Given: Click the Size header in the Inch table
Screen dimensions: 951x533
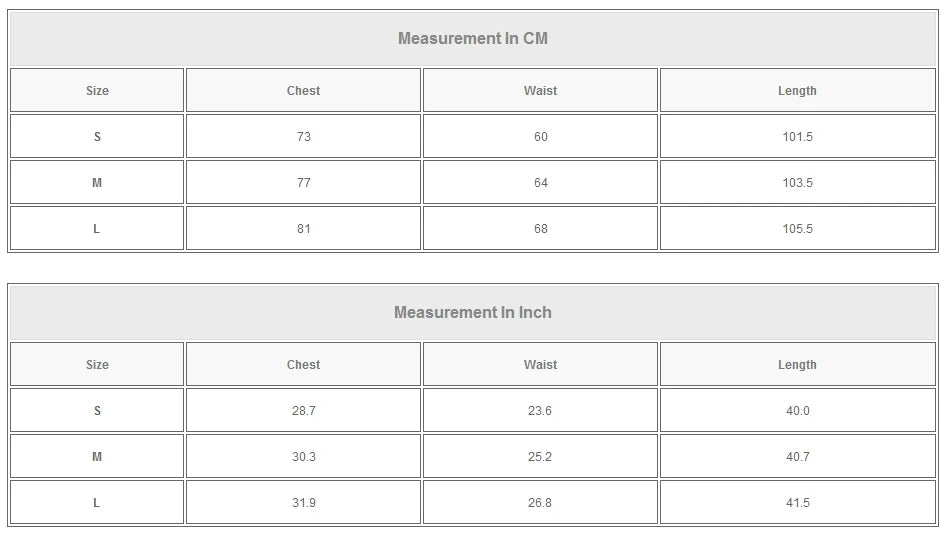Looking at the screenshot, I should click(x=97, y=365).
